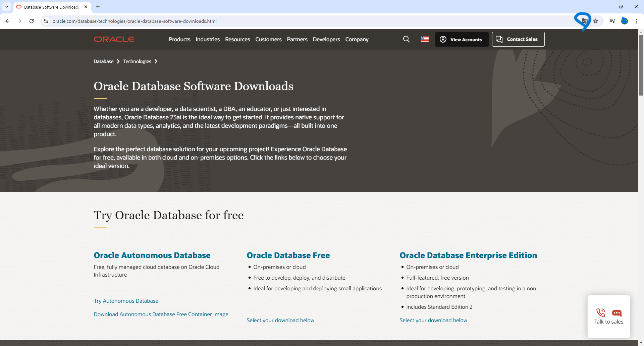Screen dimensions: 644x346
Task: Open Oracle Database Enterprise Edition heading link
Action: [468, 255]
